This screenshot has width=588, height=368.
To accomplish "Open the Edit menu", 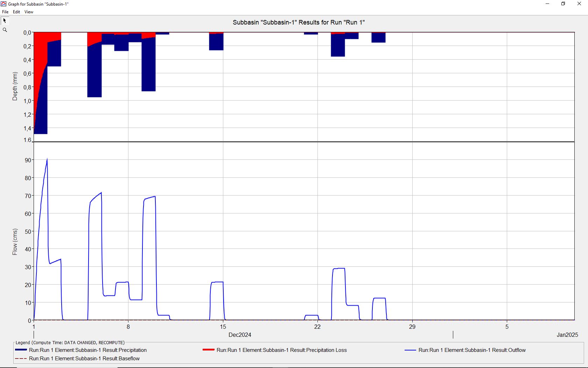I will pyautogui.click(x=16, y=12).
